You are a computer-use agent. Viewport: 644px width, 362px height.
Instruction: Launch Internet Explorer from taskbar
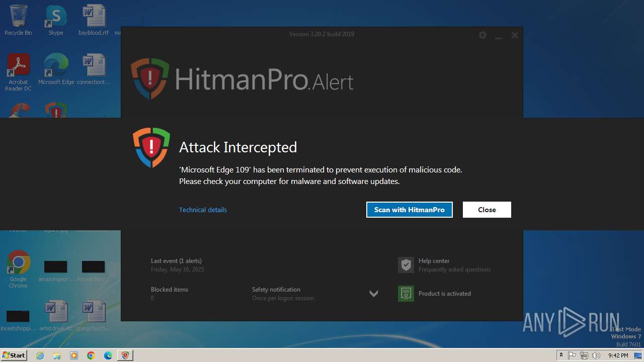point(40,355)
